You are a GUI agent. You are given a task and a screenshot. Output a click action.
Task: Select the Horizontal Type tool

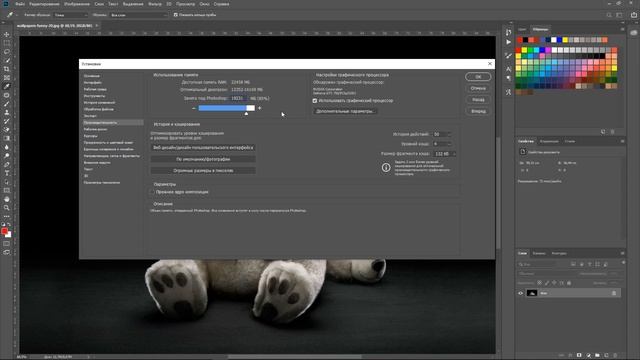pyautogui.click(x=7, y=173)
